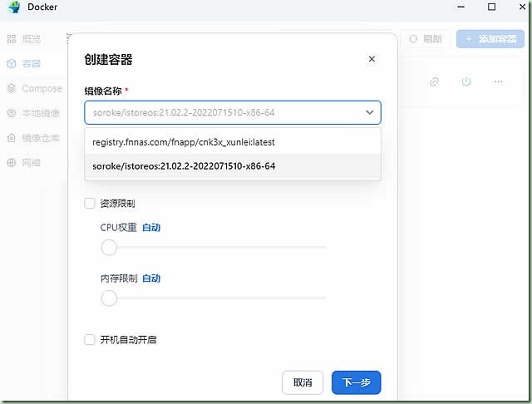Viewport: 532px width, 404px height.
Task: Click the 创建容器 dialog title
Action: (108, 59)
